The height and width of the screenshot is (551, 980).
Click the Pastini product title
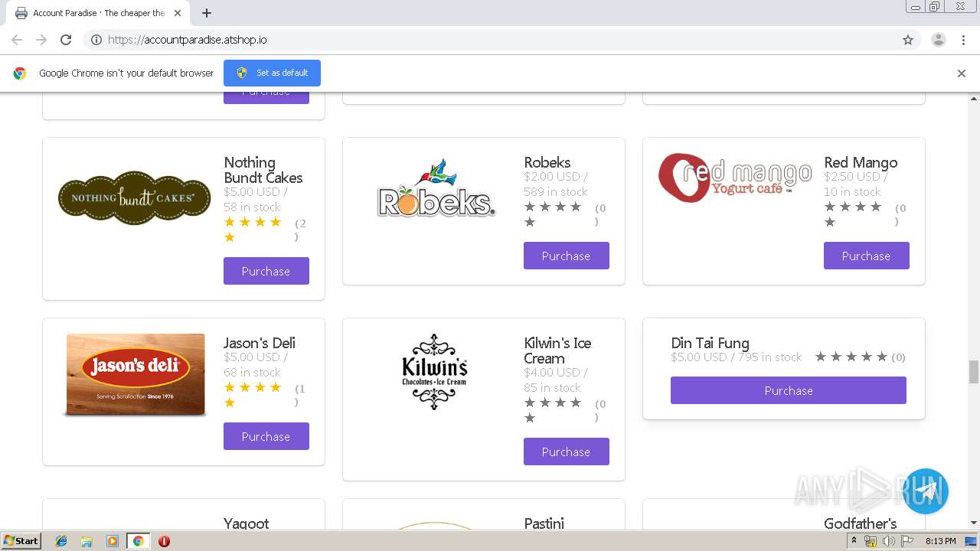coord(544,523)
